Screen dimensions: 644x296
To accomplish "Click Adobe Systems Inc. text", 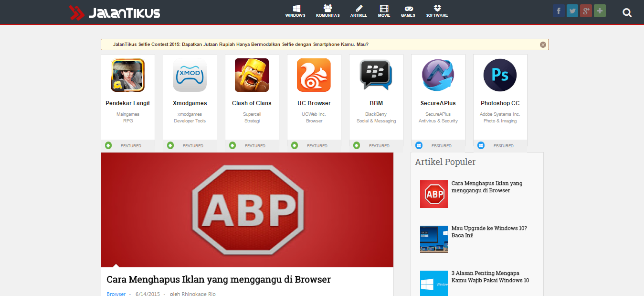I will [500, 114].
